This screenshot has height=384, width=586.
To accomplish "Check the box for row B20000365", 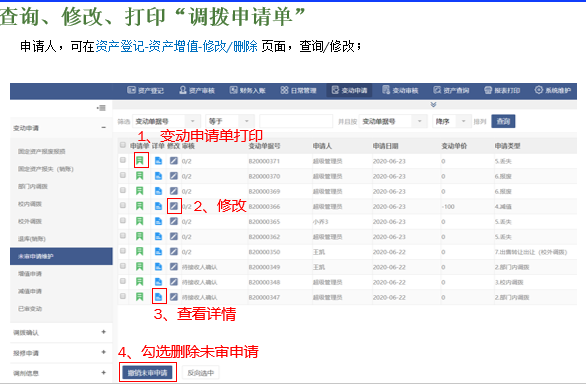I will click(x=123, y=221).
